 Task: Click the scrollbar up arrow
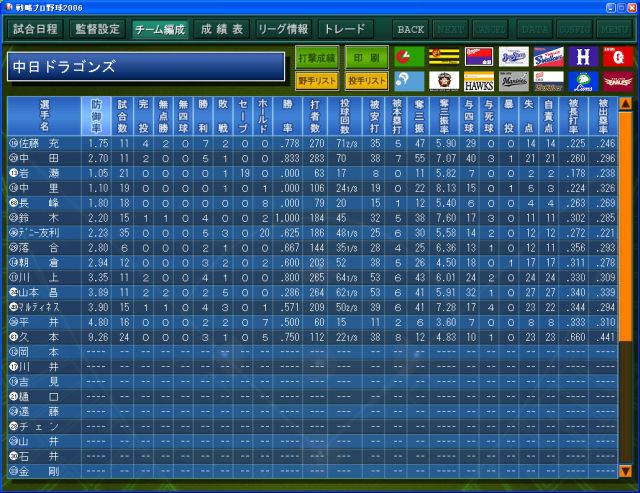point(625,104)
